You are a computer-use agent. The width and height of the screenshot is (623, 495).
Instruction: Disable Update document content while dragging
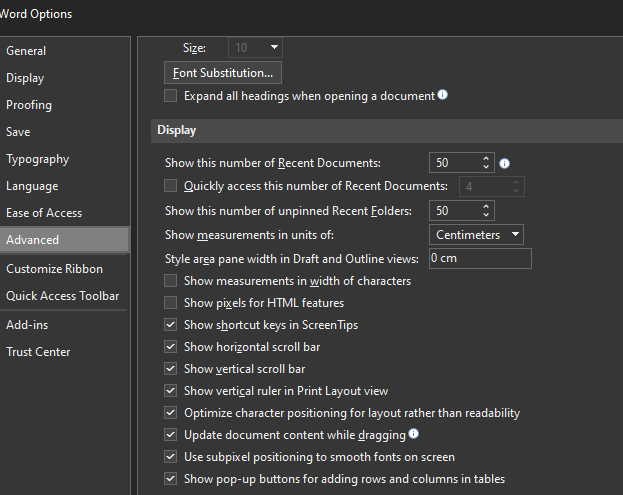(x=170, y=435)
